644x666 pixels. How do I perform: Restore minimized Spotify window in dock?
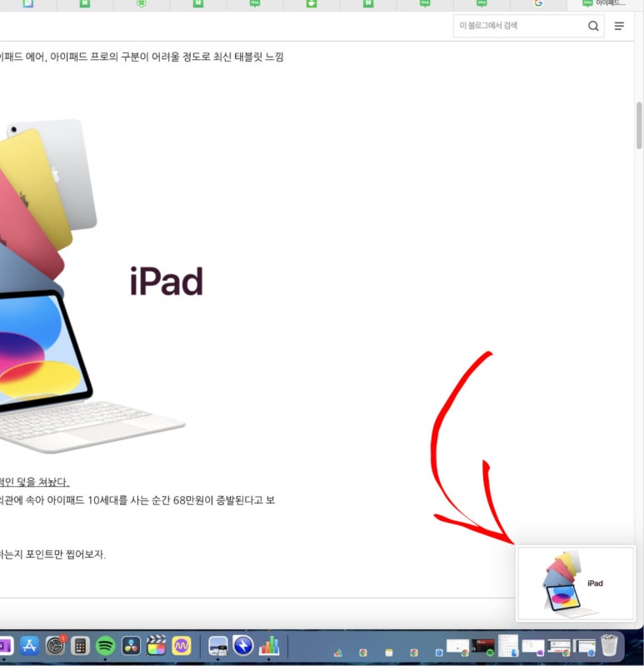tap(483, 647)
